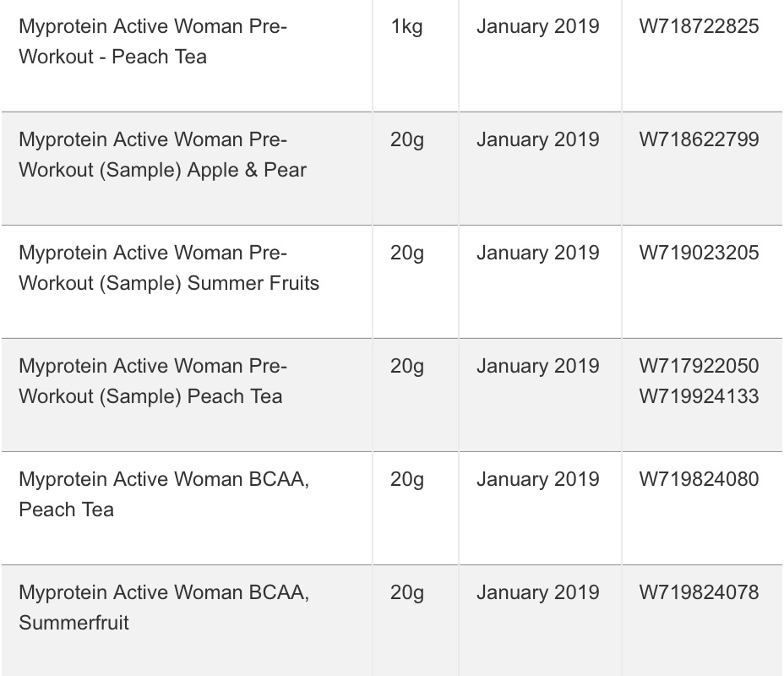Click batch code W719824080
The height and width of the screenshot is (676, 784).
tap(699, 479)
